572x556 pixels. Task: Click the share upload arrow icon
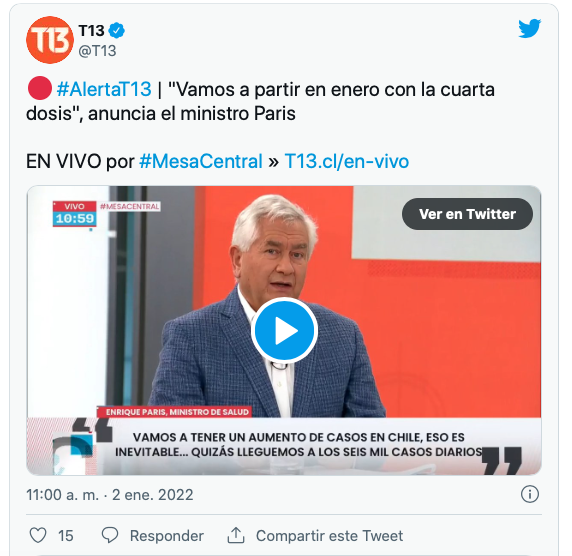click(236, 535)
